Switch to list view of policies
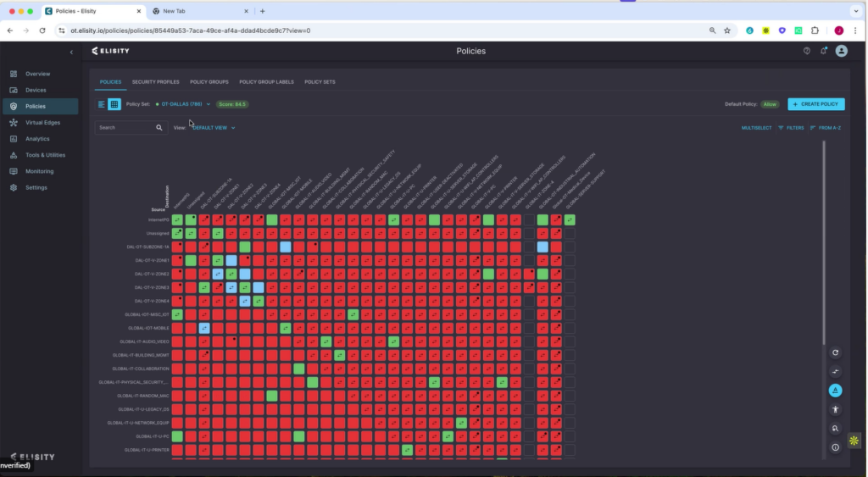The image size is (868, 477). click(x=102, y=104)
